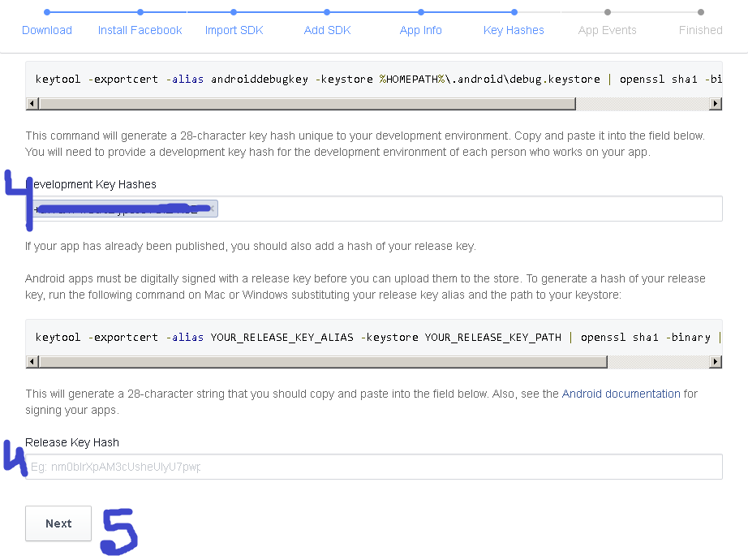Select the Import SDK step
Screen dimensions: 748x560
(234, 30)
